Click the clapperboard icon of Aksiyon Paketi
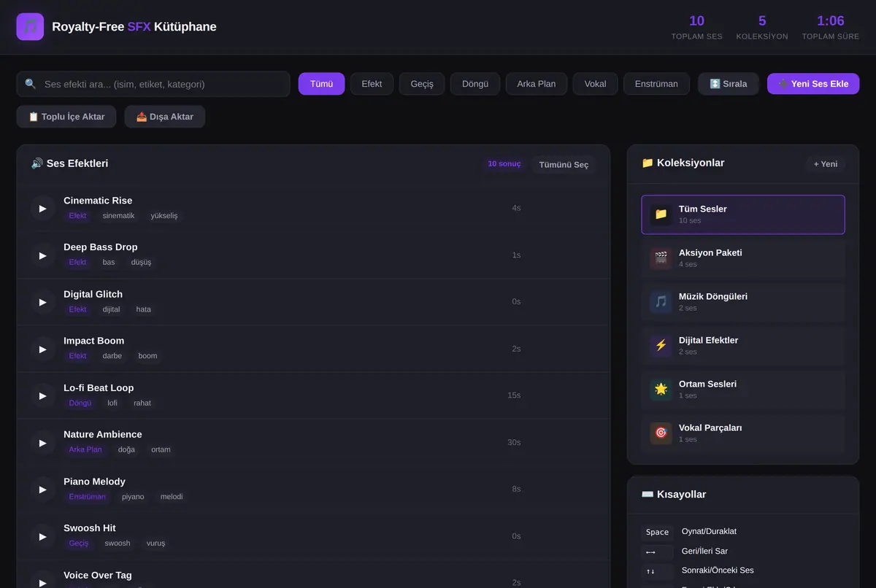The width and height of the screenshot is (876, 588). click(661, 258)
